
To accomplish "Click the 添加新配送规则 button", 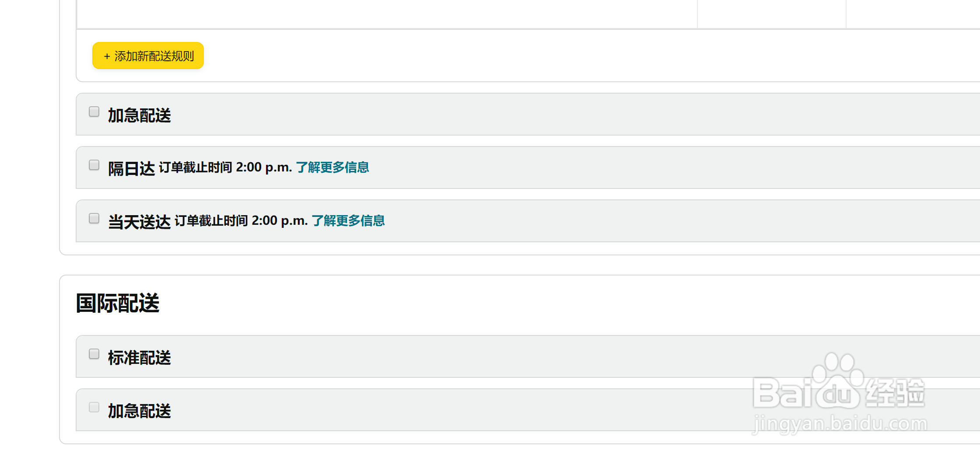I will pos(148,56).
